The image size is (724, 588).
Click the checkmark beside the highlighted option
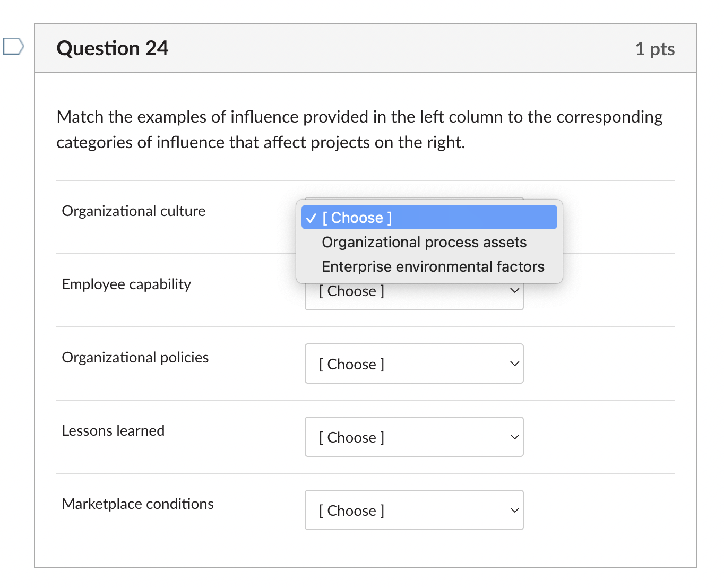(312, 218)
